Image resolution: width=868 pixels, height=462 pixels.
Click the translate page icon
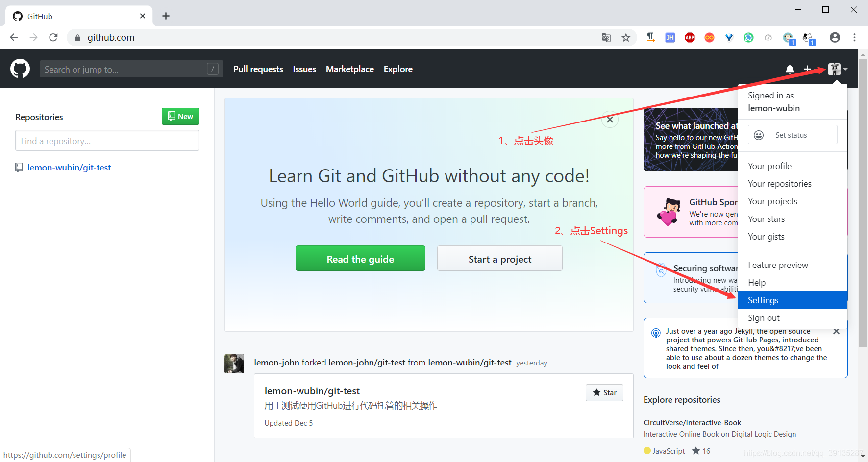606,37
